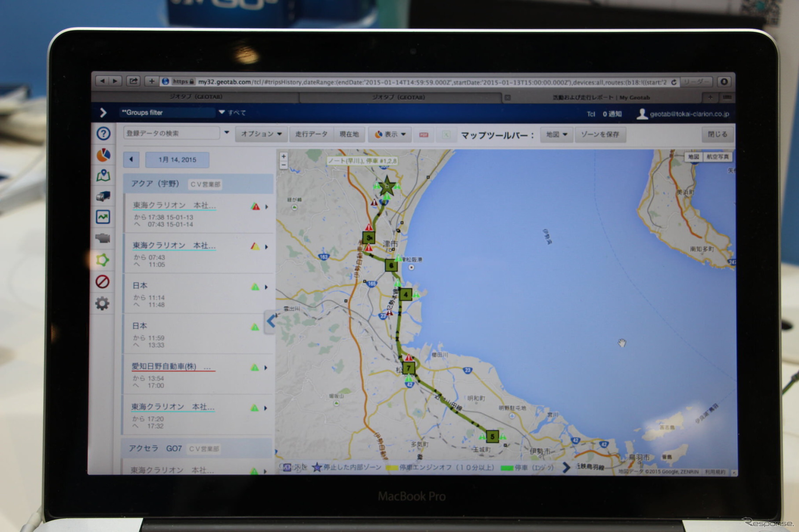This screenshot has width=799, height=532.
Task: Expand the sidebar menu with the arrow
Action: point(103,113)
